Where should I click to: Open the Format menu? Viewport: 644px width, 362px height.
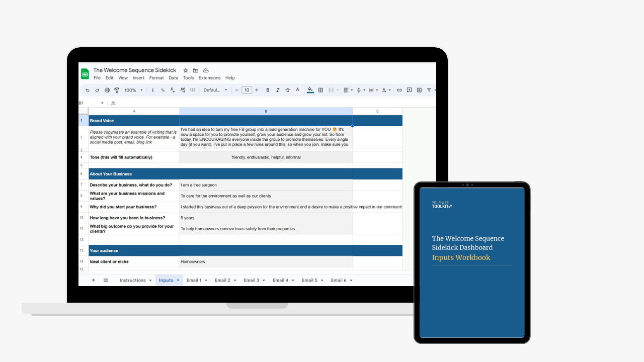point(156,78)
